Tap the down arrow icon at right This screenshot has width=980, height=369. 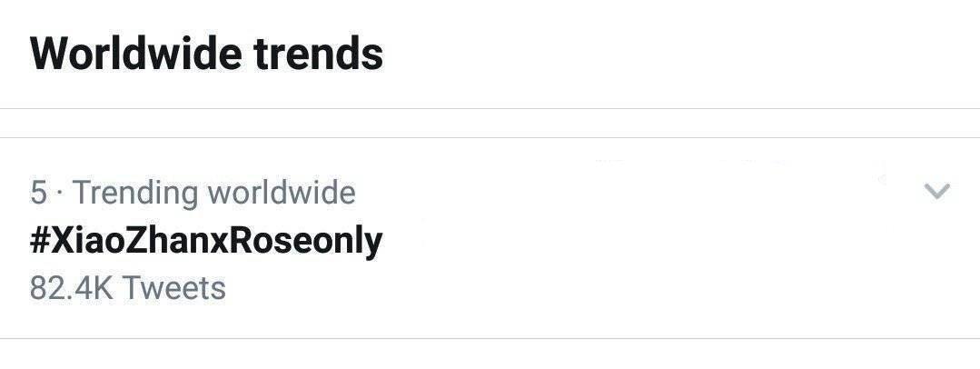tap(936, 191)
